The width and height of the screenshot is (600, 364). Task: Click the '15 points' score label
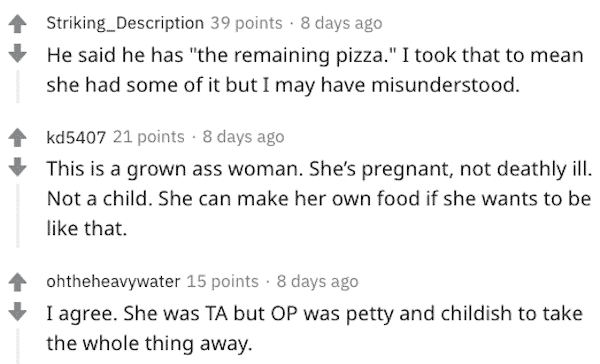pyautogui.click(x=223, y=282)
